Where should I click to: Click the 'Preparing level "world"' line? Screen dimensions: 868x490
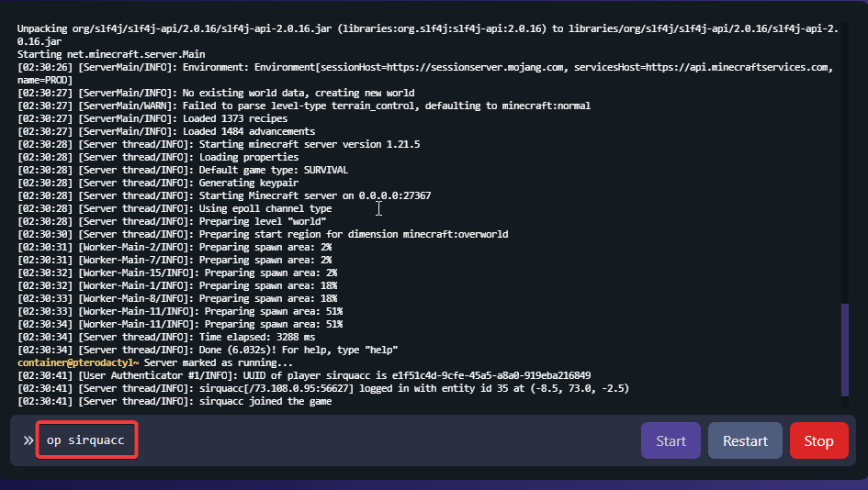(x=172, y=221)
